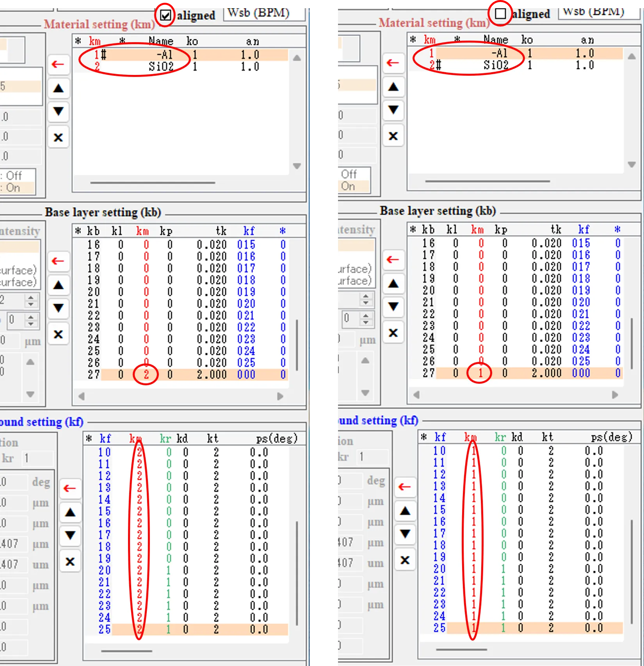Image resolution: width=644 pixels, height=666 pixels.
Task: Select Off option in right screenshot
Action: click(353, 174)
